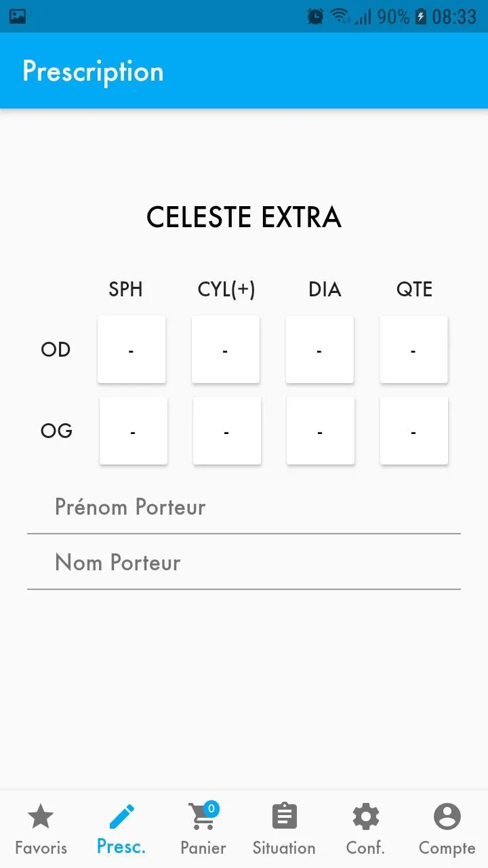Focus the Prénom Porteur text field

point(244,507)
